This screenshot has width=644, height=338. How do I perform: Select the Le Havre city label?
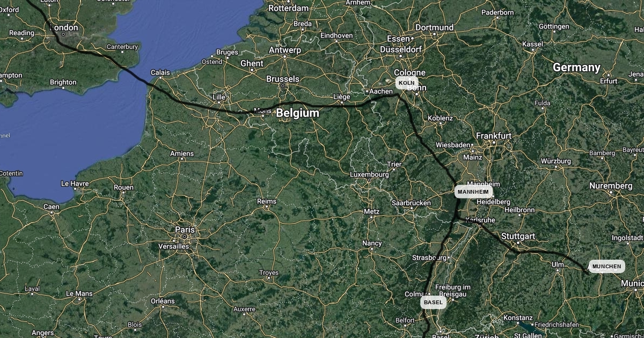tap(75, 183)
